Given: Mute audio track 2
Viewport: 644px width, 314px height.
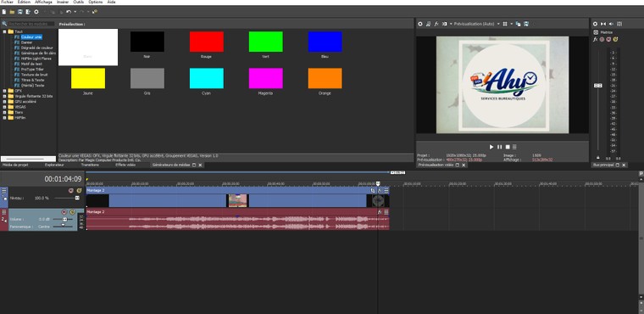Looking at the screenshot, I should (64, 212).
